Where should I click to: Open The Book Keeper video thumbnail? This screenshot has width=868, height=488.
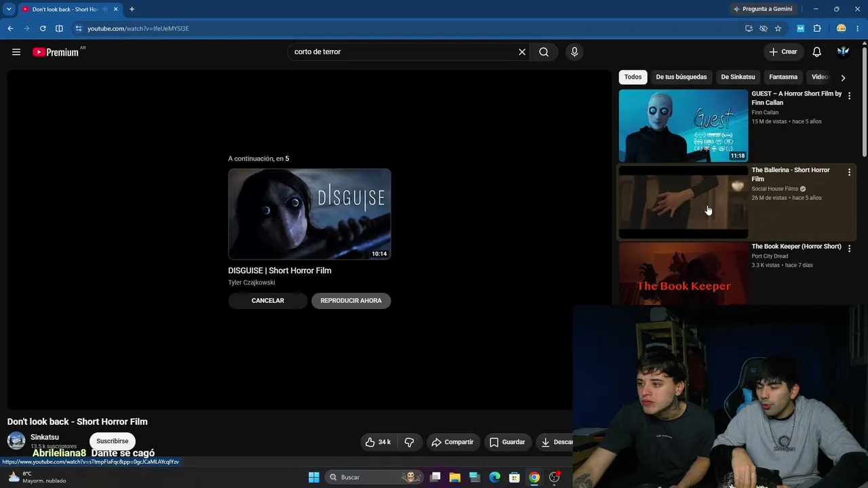click(x=684, y=274)
